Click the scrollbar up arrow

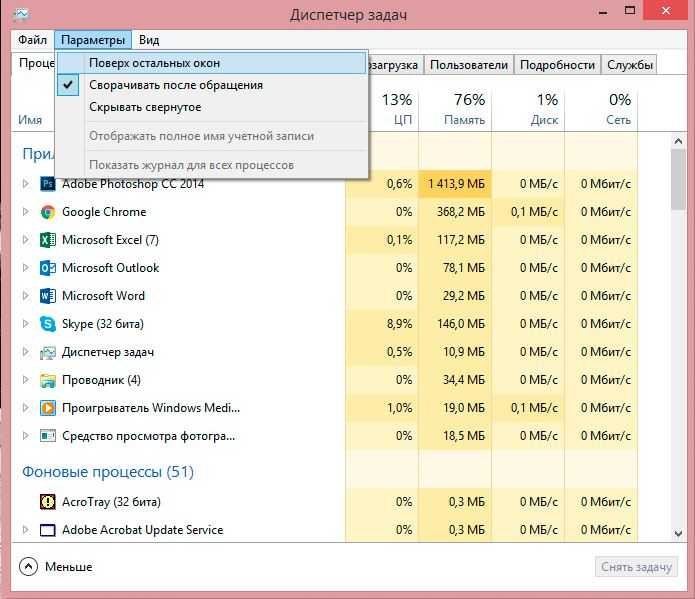678,141
